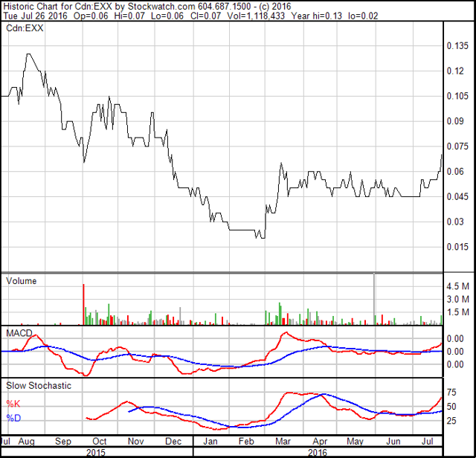This screenshot has width=476, height=458.
Task: Click the 'Nov' month label on time axis
Action: [x=135, y=442]
